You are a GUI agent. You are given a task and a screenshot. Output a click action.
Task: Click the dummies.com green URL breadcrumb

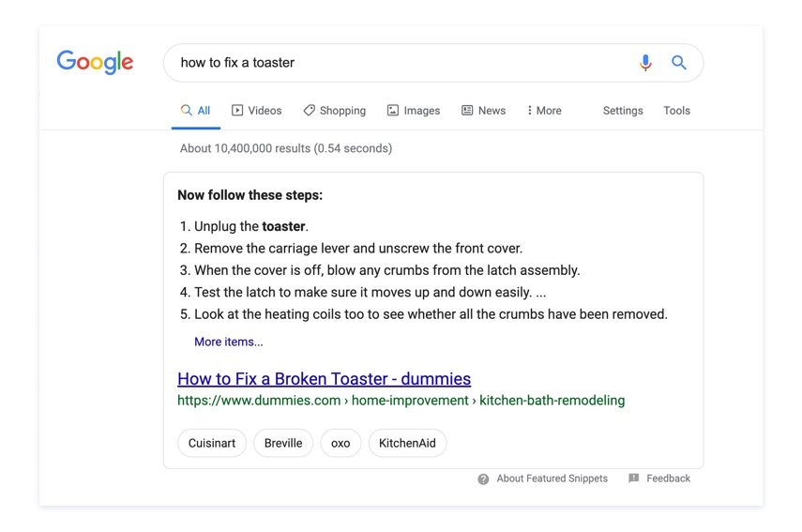pyautogui.click(x=401, y=400)
